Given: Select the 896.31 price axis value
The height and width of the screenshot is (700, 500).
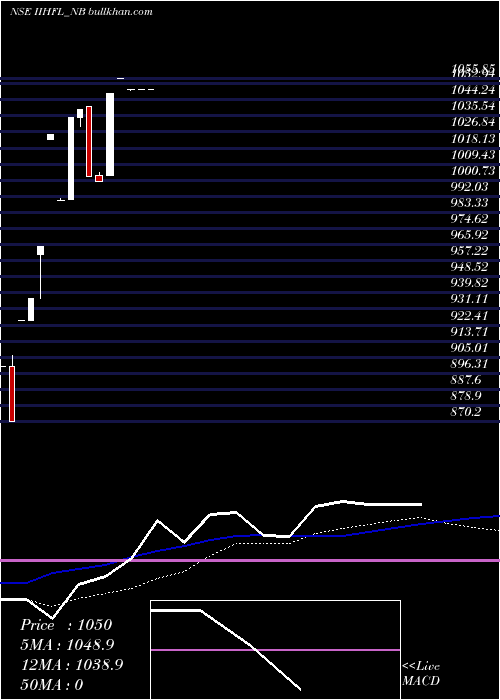Looking at the screenshot, I should (469, 364).
